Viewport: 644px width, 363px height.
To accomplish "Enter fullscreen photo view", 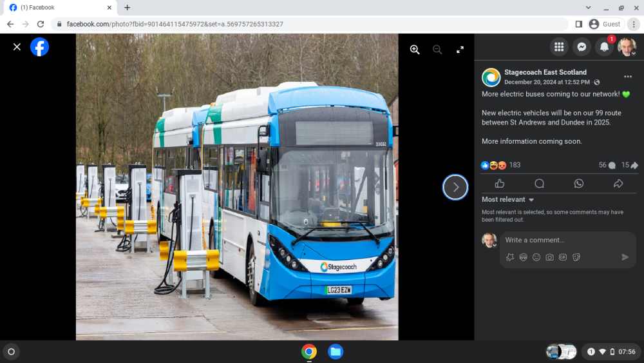I will click(x=460, y=50).
